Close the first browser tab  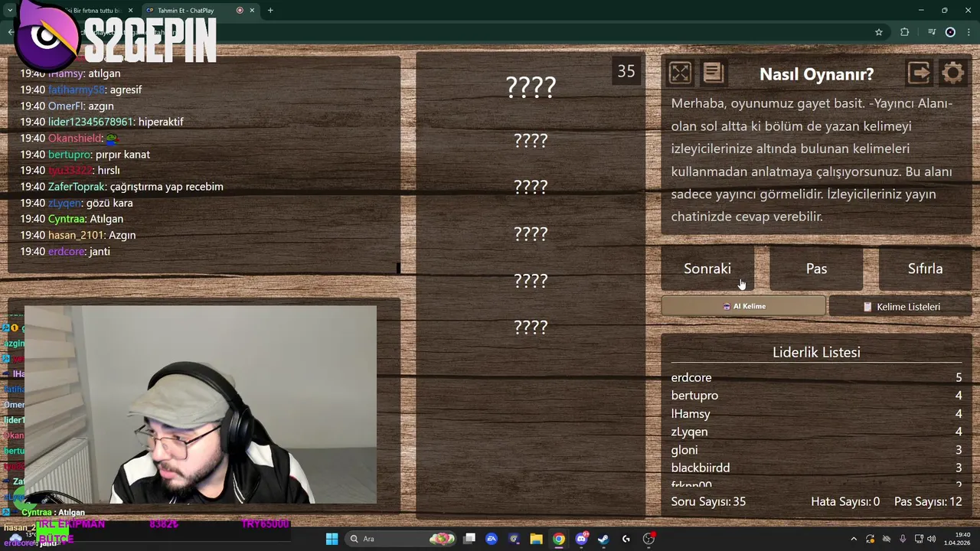pyautogui.click(x=131, y=11)
